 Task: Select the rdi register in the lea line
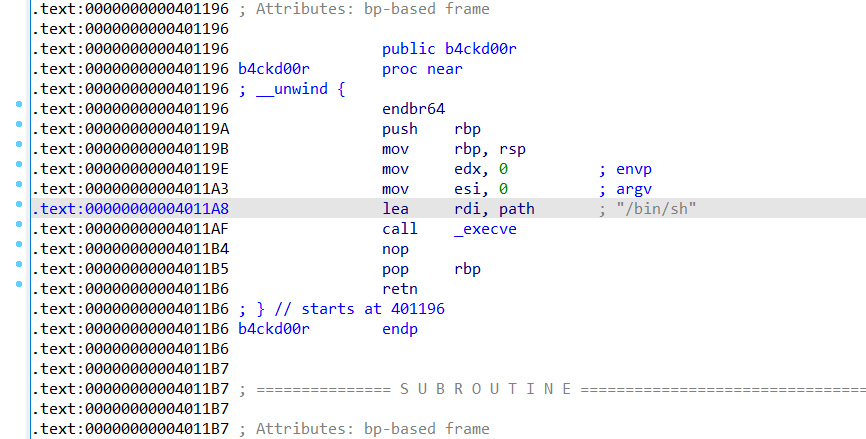(467, 209)
